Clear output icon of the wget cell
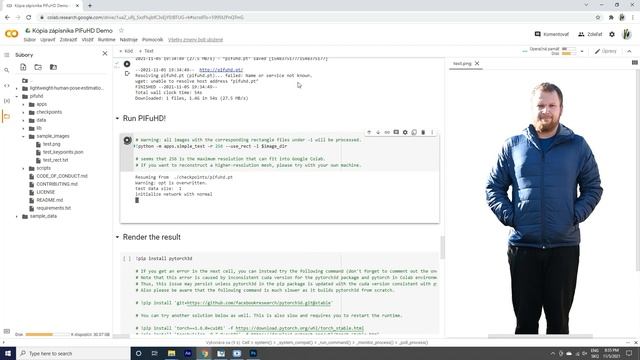 coord(127,73)
